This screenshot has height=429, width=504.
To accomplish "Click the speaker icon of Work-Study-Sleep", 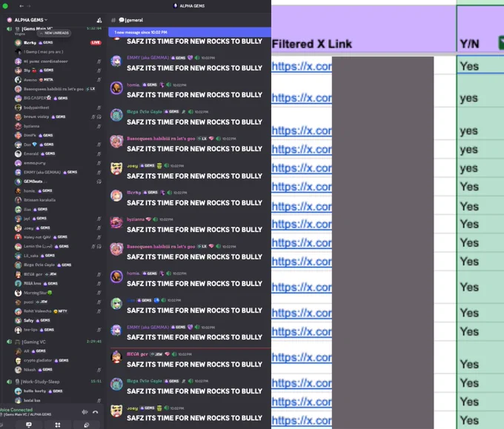I will [x=10, y=382].
